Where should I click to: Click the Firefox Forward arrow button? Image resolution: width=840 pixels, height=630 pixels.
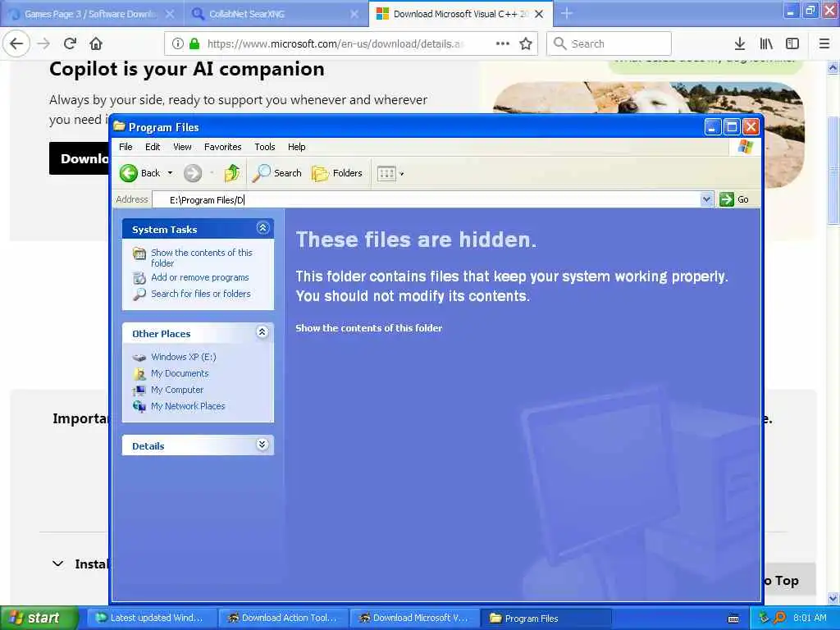(43, 43)
